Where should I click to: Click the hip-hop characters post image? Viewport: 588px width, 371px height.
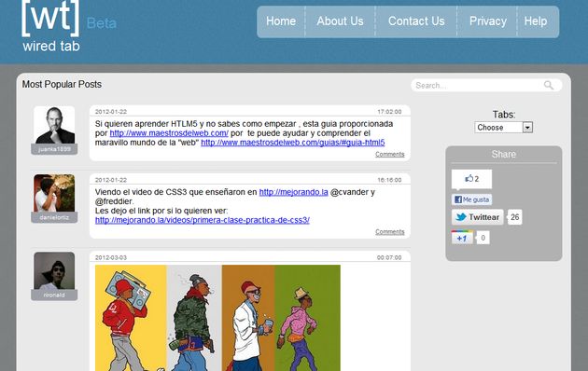217,318
